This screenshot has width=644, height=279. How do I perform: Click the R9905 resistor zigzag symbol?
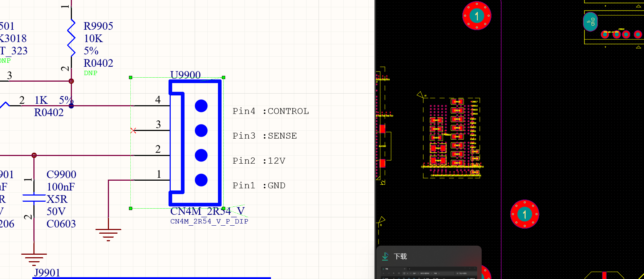click(71, 38)
